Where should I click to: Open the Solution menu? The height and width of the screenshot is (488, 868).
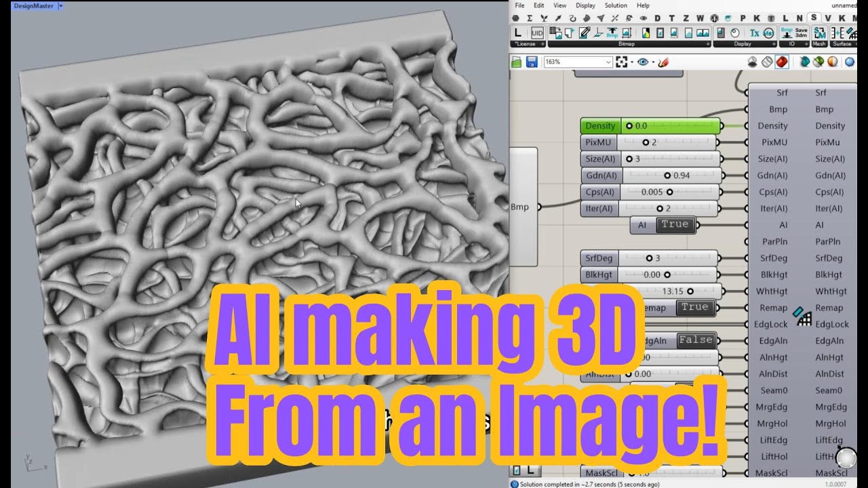[x=616, y=5]
